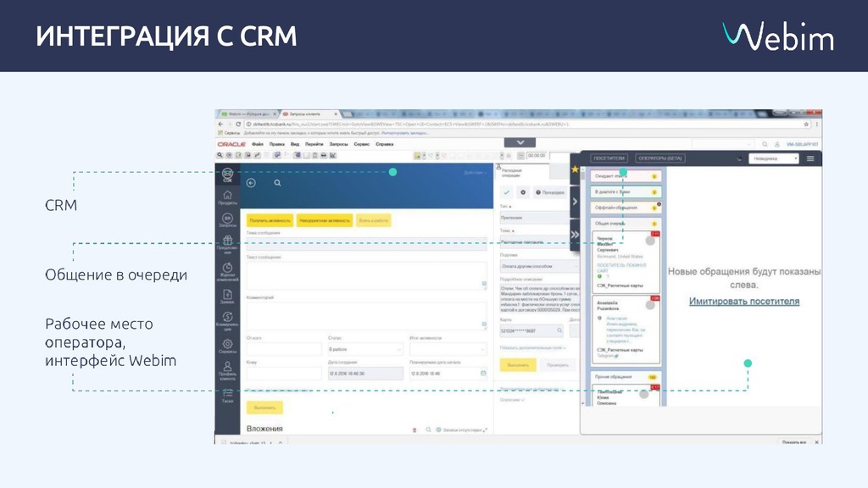This screenshot has height=488, width=868.
Task: Click the circled back arrow in blue header
Action: click(251, 183)
